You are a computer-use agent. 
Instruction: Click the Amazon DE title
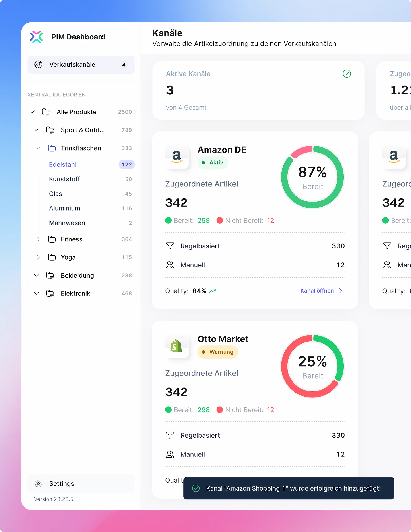[x=222, y=150]
